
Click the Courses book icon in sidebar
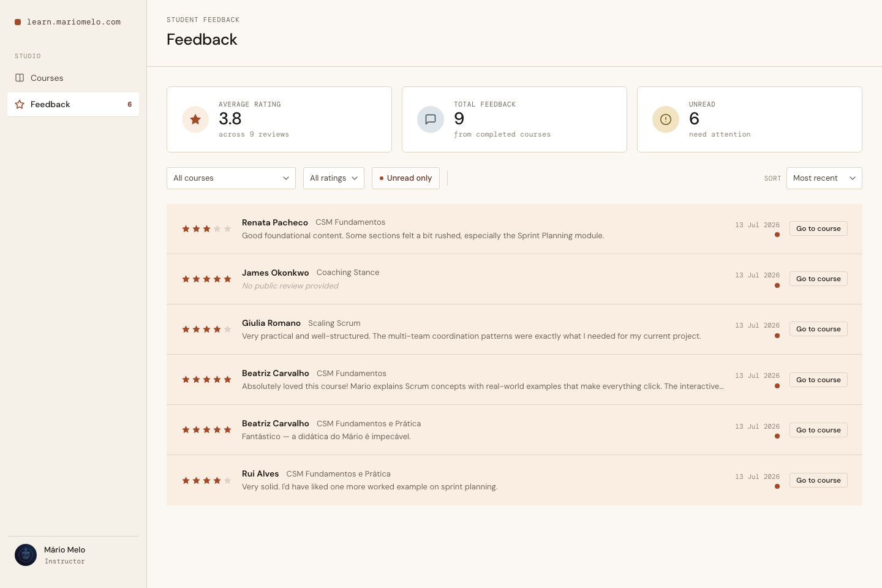[20, 78]
